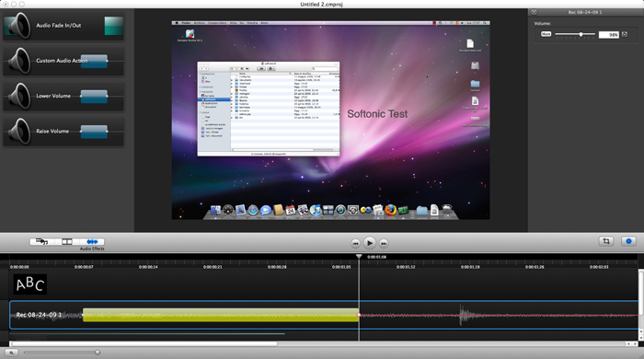Click ruler time 0:00:02:03
644x359 pixels.
coord(599,267)
